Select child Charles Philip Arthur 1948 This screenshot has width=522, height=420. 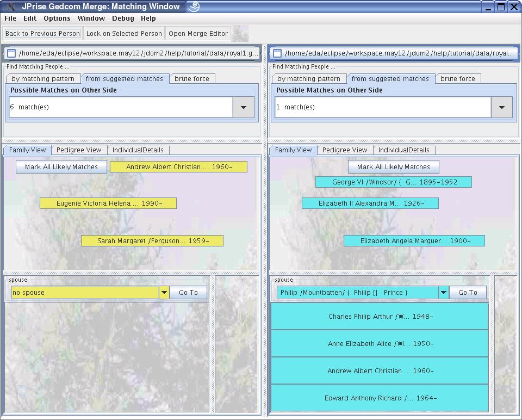coord(380,317)
